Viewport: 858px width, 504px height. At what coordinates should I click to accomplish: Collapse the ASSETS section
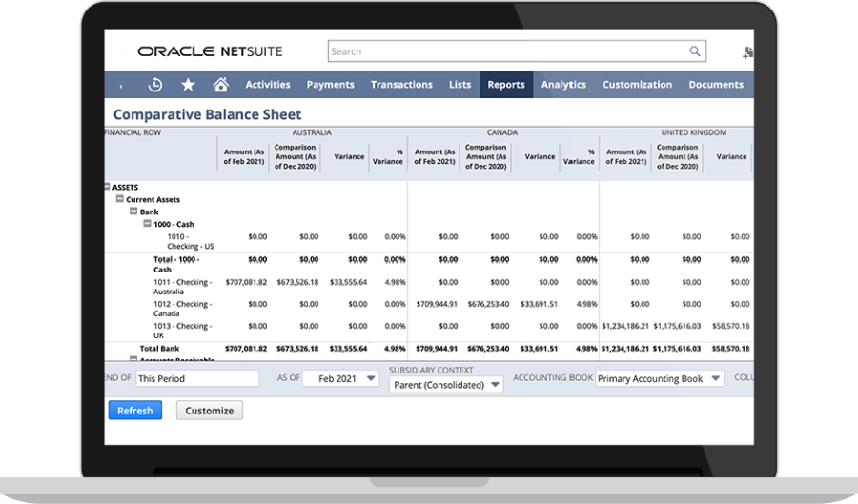107,187
